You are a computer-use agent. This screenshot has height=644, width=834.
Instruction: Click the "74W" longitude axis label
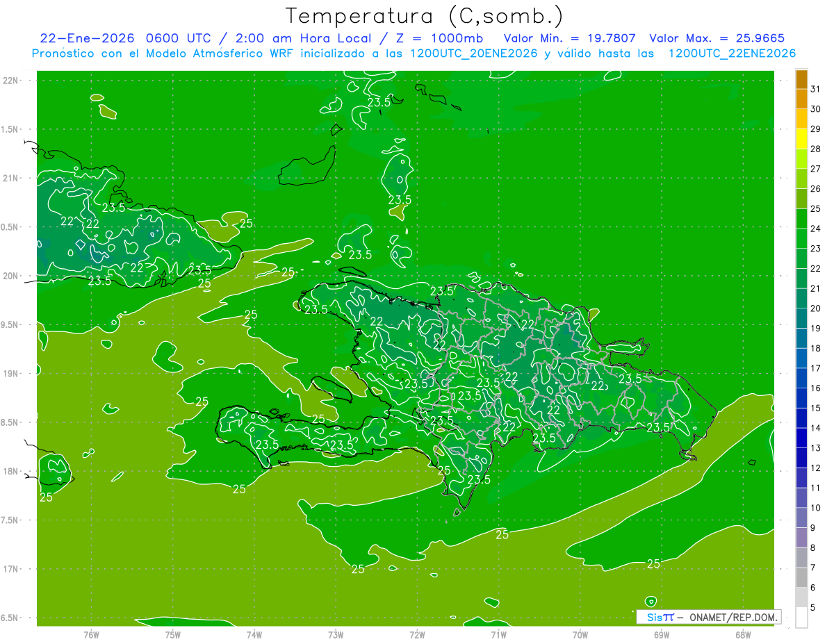[254, 635]
